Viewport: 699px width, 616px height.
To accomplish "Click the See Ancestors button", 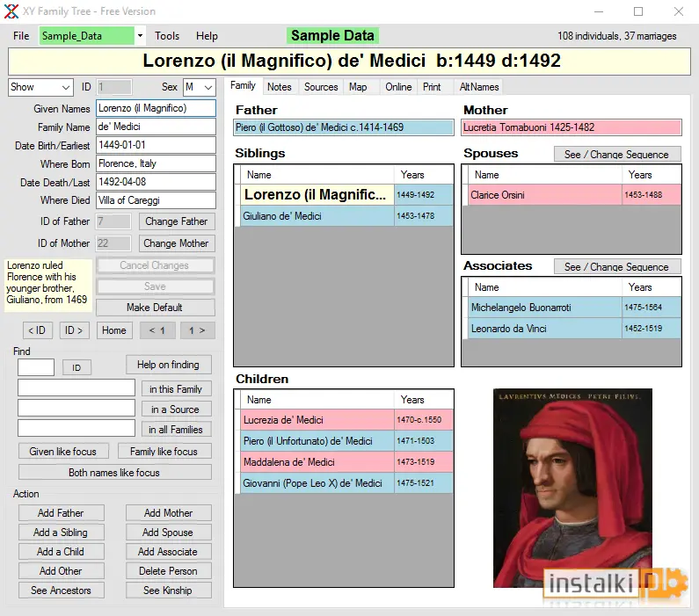I will pyautogui.click(x=61, y=591).
